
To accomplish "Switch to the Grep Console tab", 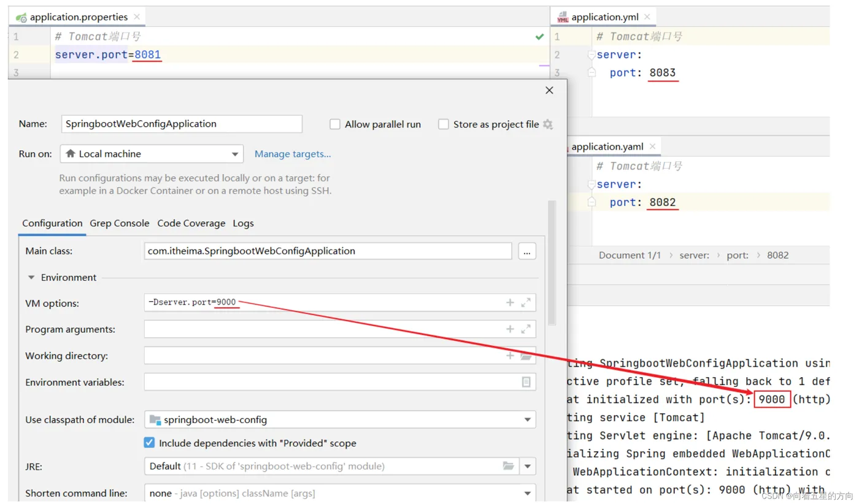I will pos(120,223).
